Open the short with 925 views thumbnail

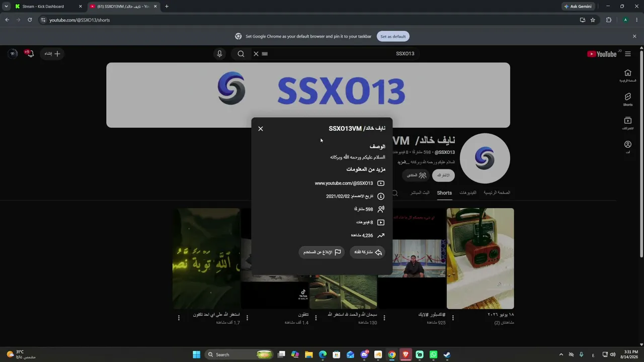click(x=412, y=258)
